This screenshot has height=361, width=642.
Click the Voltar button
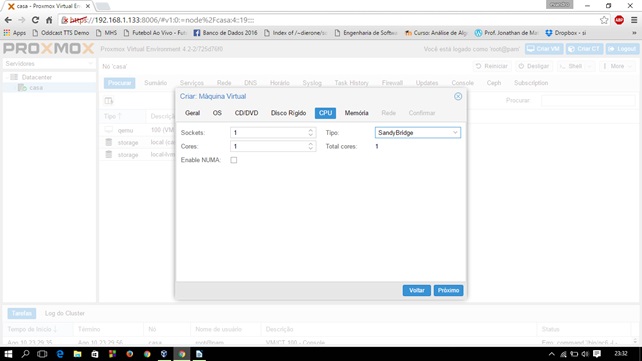[x=417, y=290]
